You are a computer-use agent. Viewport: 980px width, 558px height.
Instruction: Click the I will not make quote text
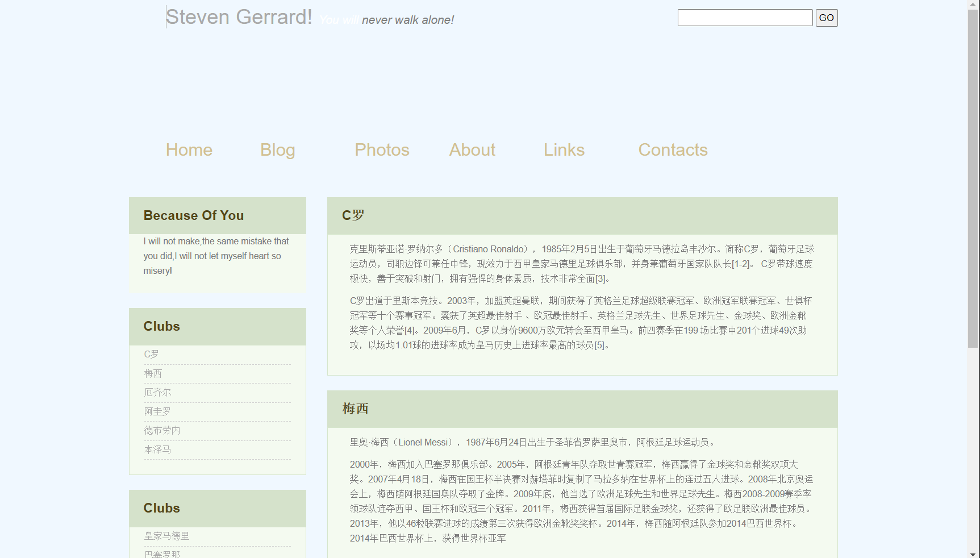(x=216, y=256)
